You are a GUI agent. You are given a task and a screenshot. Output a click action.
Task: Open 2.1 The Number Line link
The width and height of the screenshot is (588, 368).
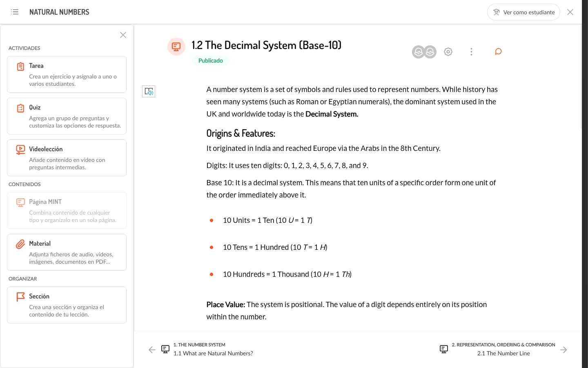pyautogui.click(x=503, y=353)
